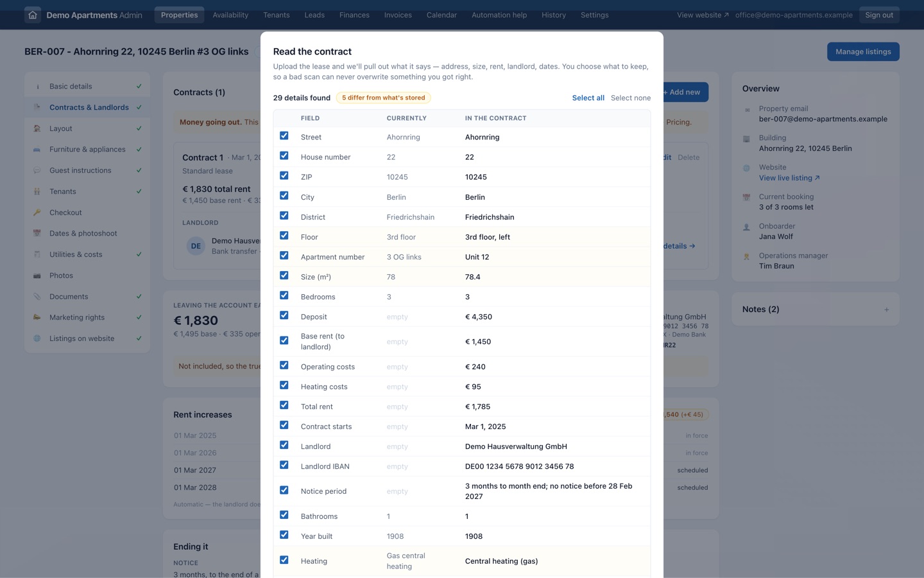
Task: Click the Guest instructions speech icon
Action: [37, 171]
